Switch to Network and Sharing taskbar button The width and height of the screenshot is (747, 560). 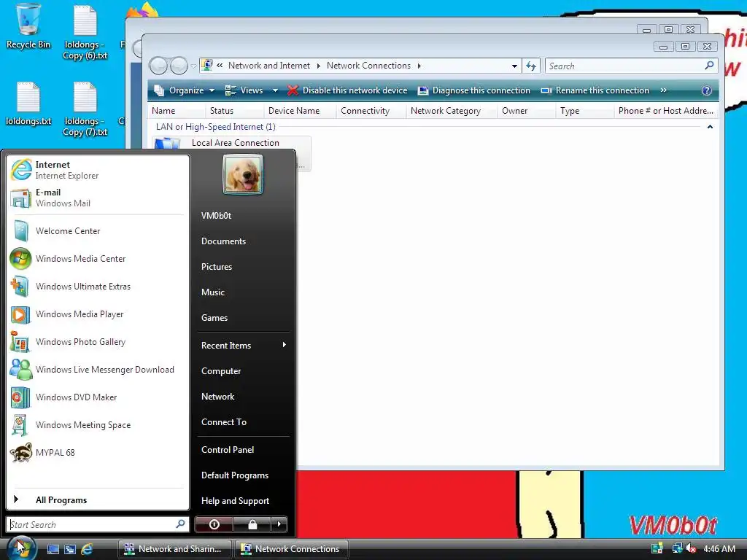174,549
